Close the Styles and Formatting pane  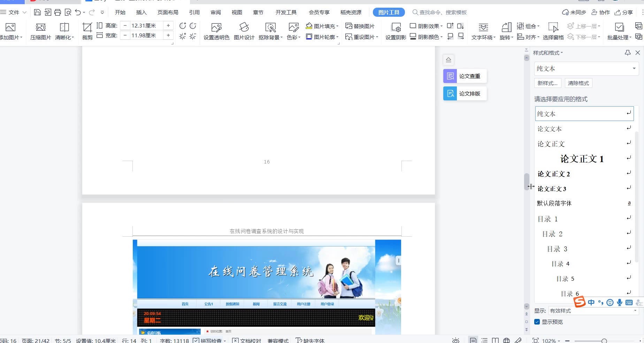638,53
